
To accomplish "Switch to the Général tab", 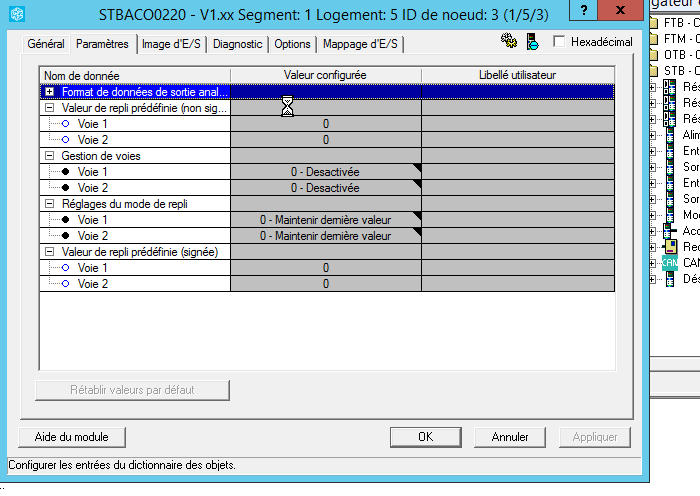I will click(46, 44).
